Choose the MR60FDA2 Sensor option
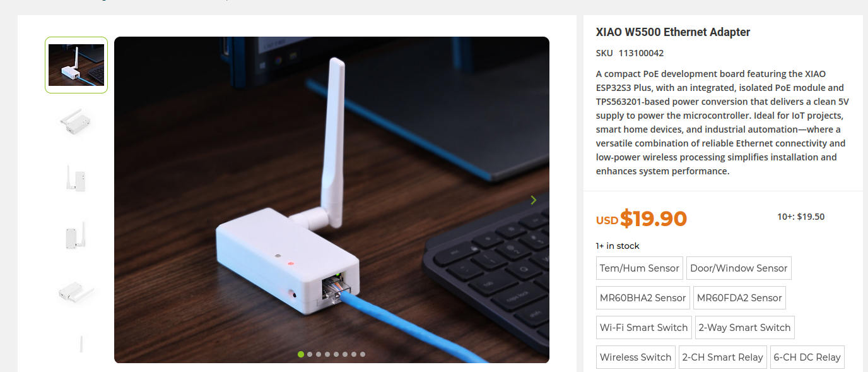 [x=739, y=297]
